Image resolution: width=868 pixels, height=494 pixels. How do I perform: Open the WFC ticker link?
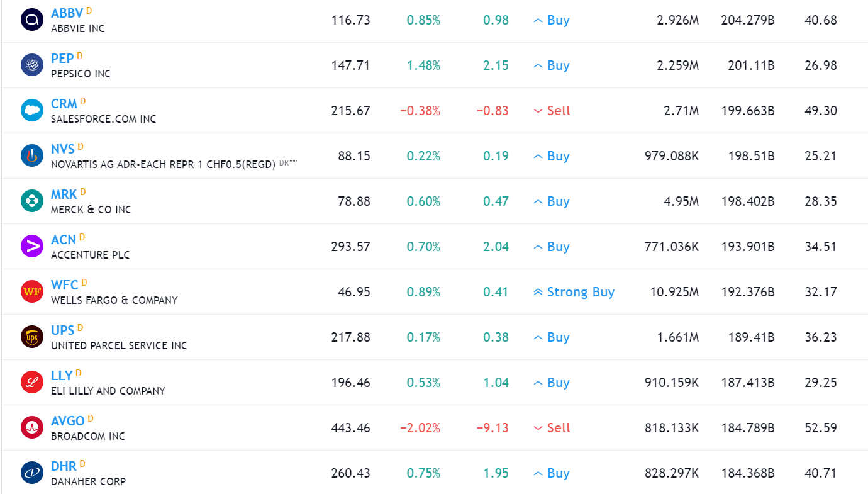tap(65, 285)
